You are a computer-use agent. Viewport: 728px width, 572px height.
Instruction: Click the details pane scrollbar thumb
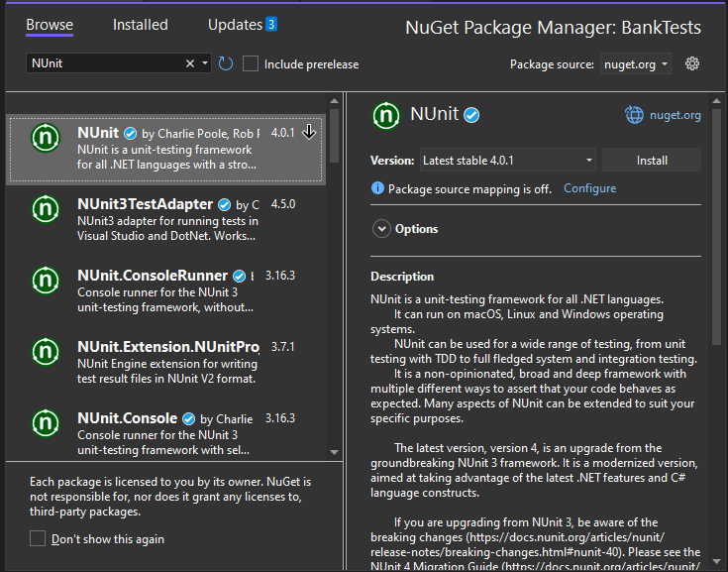click(716, 226)
